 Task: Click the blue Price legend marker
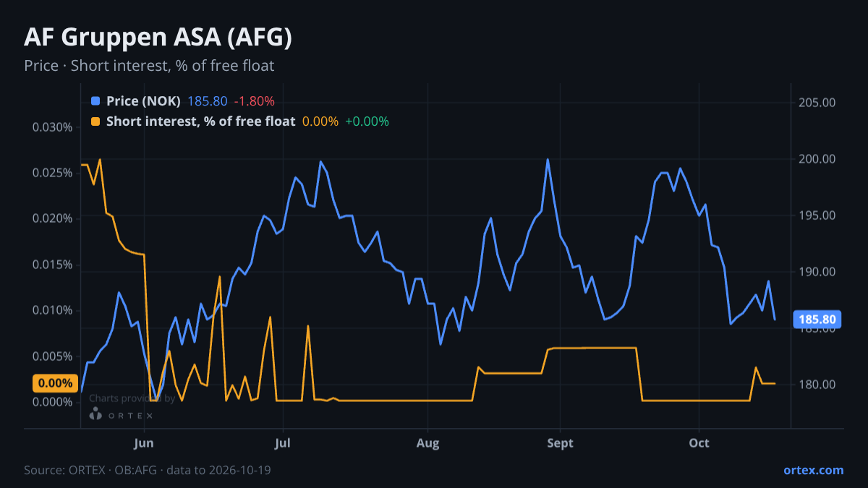(x=96, y=101)
